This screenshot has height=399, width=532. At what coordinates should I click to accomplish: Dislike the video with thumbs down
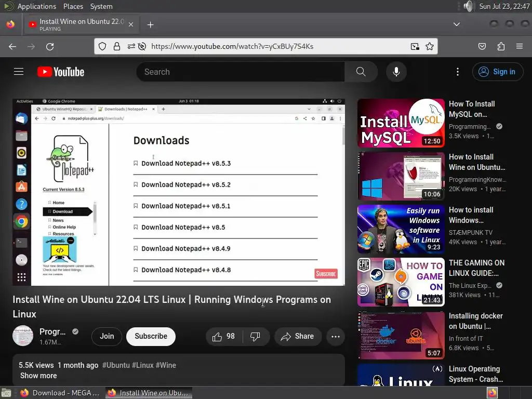point(255,336)
